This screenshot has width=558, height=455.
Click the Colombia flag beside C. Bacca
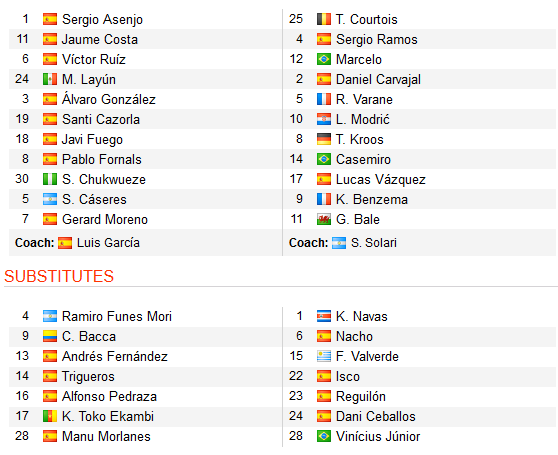pos(50,336)
